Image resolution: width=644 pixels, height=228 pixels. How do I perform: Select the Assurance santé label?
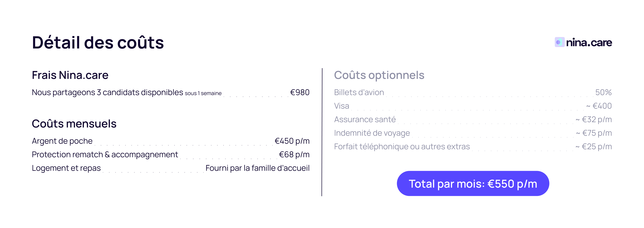tap(365, 119)
